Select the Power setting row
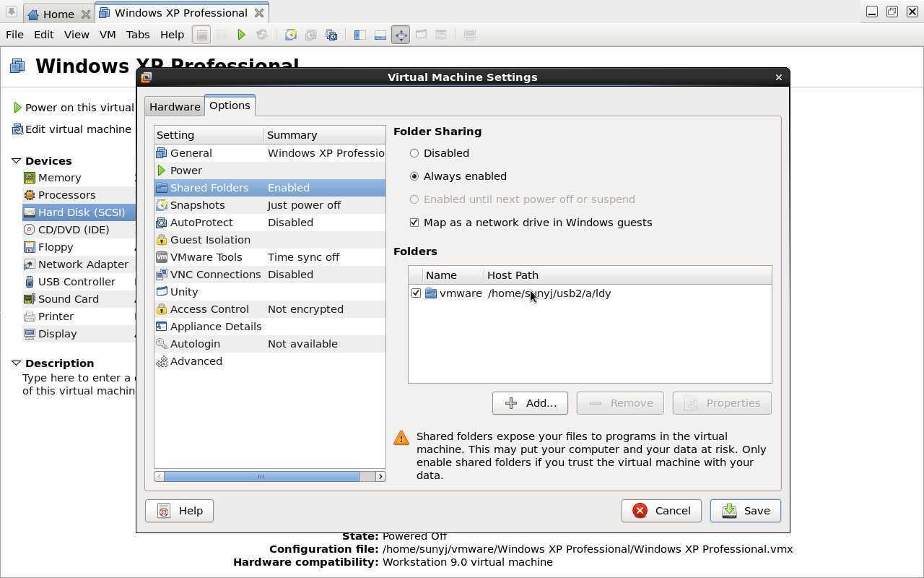The height and width of the screenshot is (578, 924). point(270,171)
